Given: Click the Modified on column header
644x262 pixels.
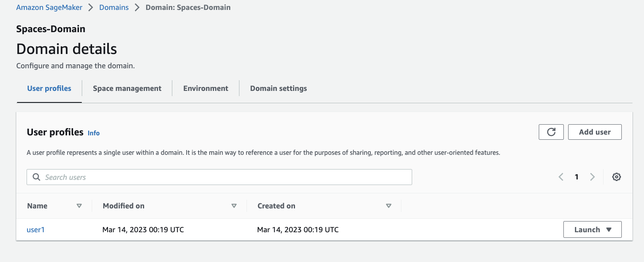Looking at the screenshot, I should [123, 206].
